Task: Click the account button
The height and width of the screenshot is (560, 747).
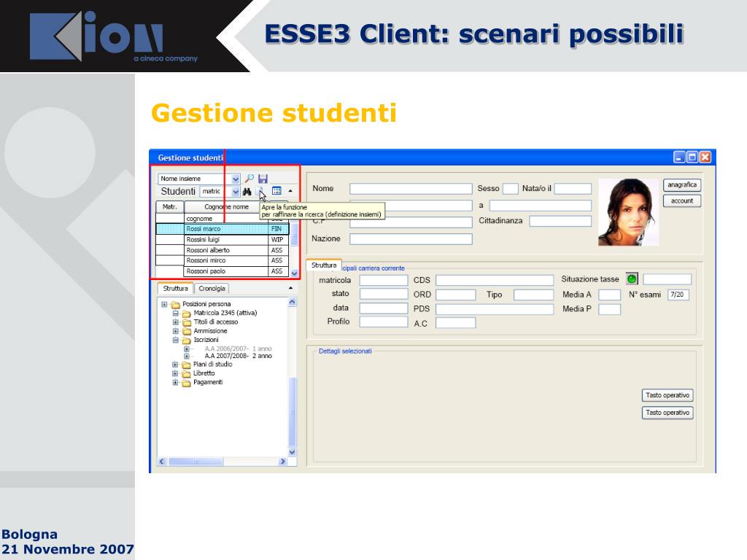Action: pos(682,201)
